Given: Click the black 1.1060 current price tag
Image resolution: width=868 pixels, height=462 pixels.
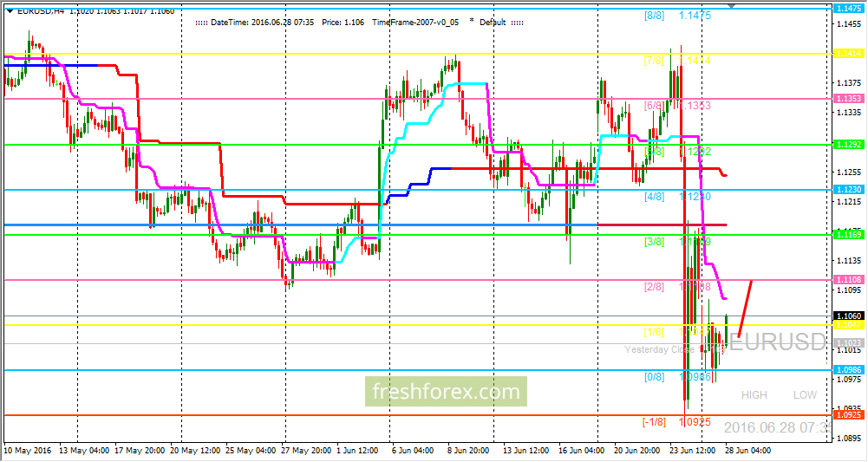Looking at the screenshot, I should pos(849,316).
